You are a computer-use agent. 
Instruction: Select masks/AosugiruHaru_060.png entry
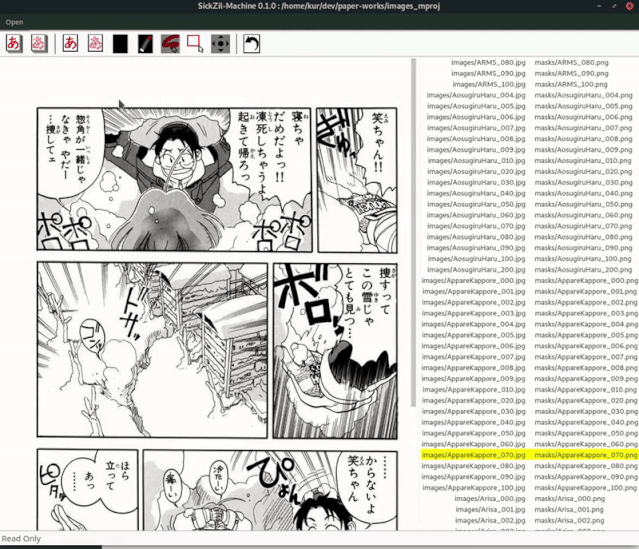(x=584, y=215)
